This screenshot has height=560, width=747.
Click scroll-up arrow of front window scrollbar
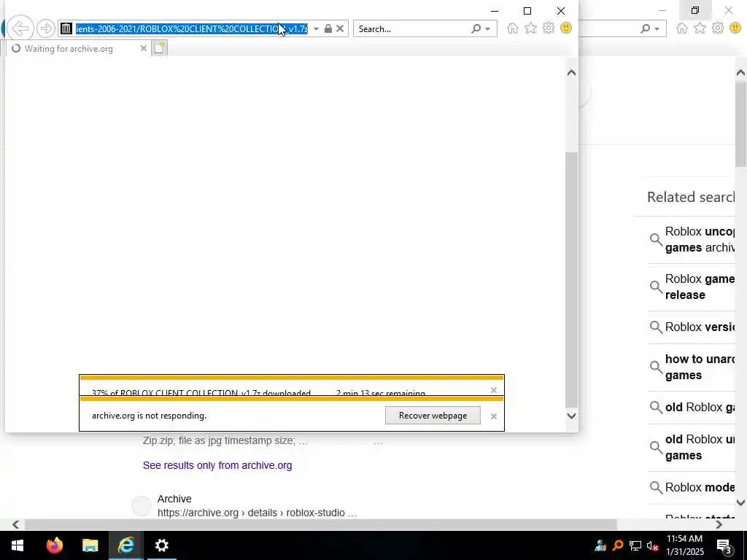[x=572, y=73]
